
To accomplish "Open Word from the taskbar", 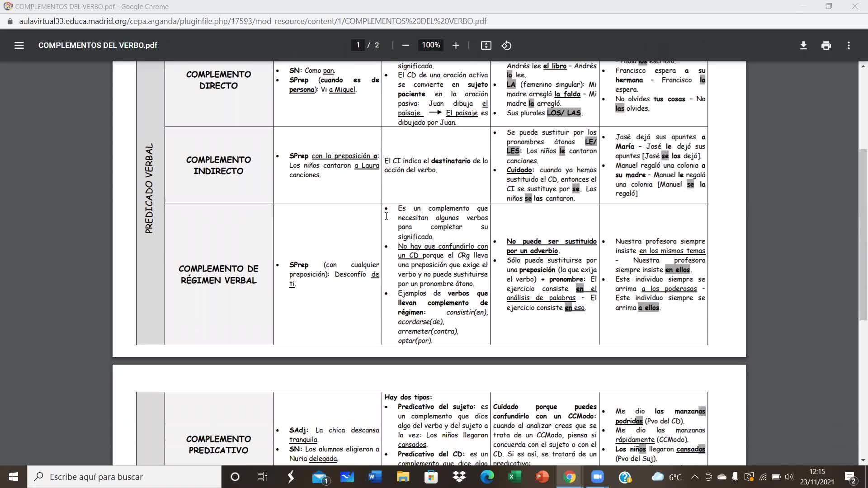I will click(x=375, y=477).
